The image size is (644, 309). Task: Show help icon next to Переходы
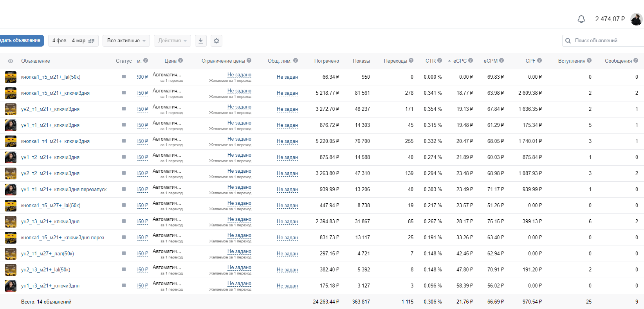click(411, 60)
